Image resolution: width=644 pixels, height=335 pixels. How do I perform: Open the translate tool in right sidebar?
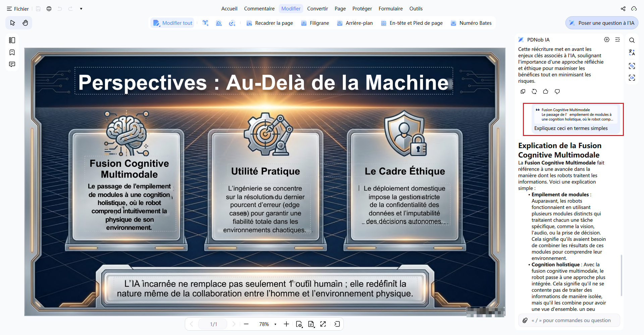[632, 53]
